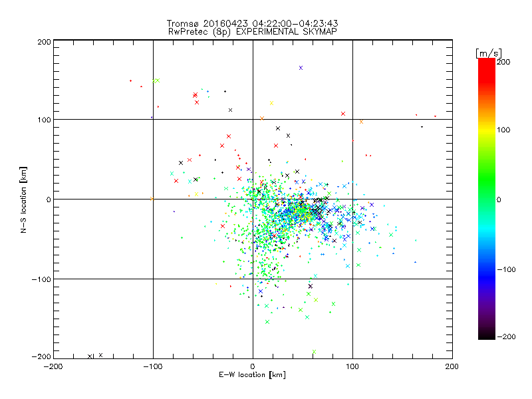This screenshot has width=532, height=399.
Task: Click the N-S axis tick label '0'
Action: click(x=49, y=199)
